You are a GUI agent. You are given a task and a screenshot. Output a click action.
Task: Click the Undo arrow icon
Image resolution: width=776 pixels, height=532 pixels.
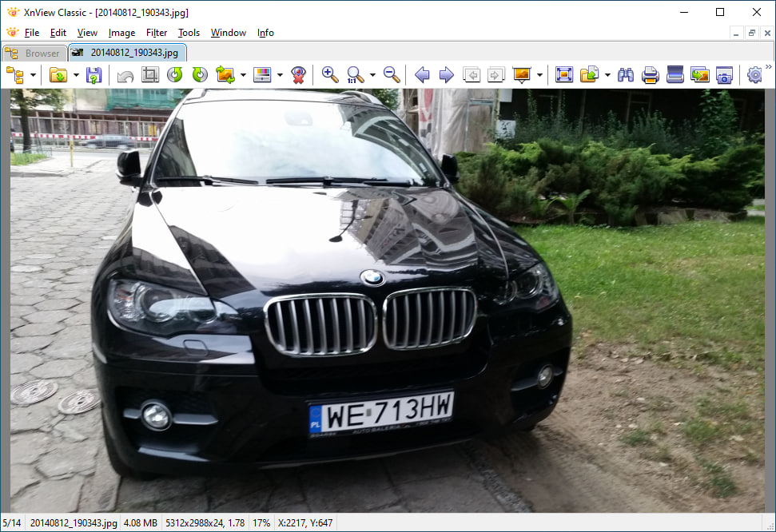coord(125,75)
